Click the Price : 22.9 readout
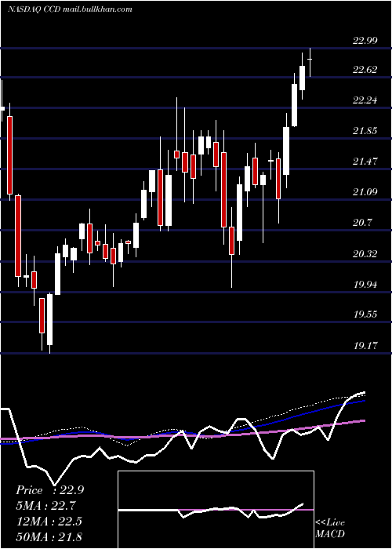This screenshot has height=549, width=392. click(x=49, y=490)
